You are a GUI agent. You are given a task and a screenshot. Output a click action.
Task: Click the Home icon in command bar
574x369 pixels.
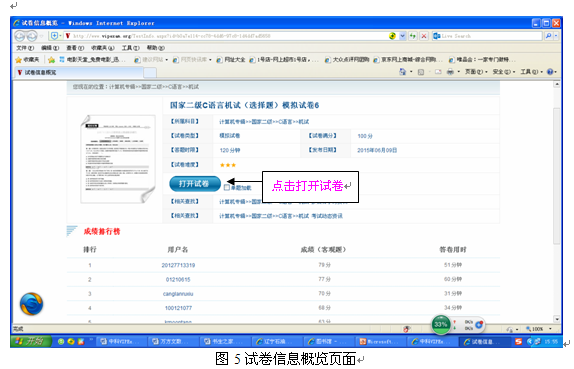[x=402, y=72]
